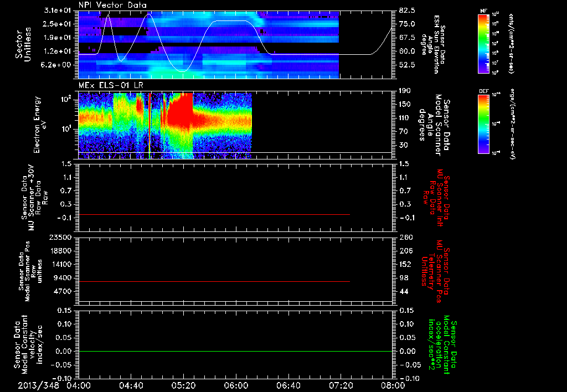Click the 1.2e+01 sector tick value

[x=58, y=51]
